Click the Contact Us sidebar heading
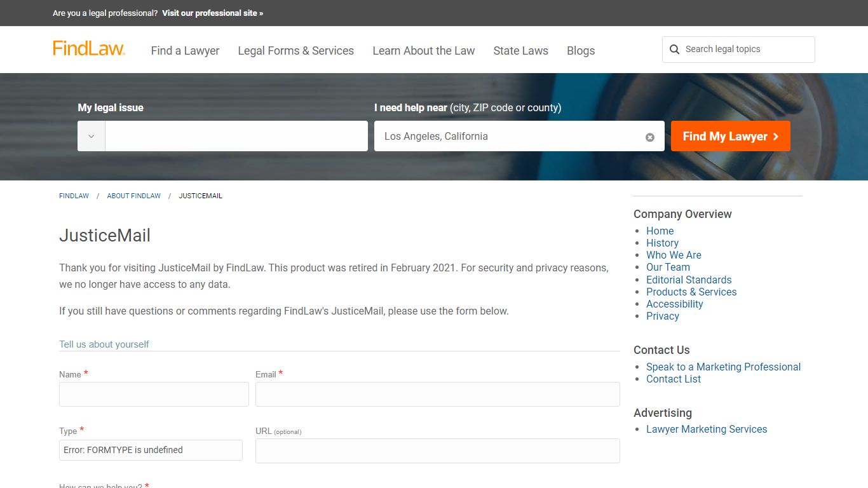 [x=661, y=350]
